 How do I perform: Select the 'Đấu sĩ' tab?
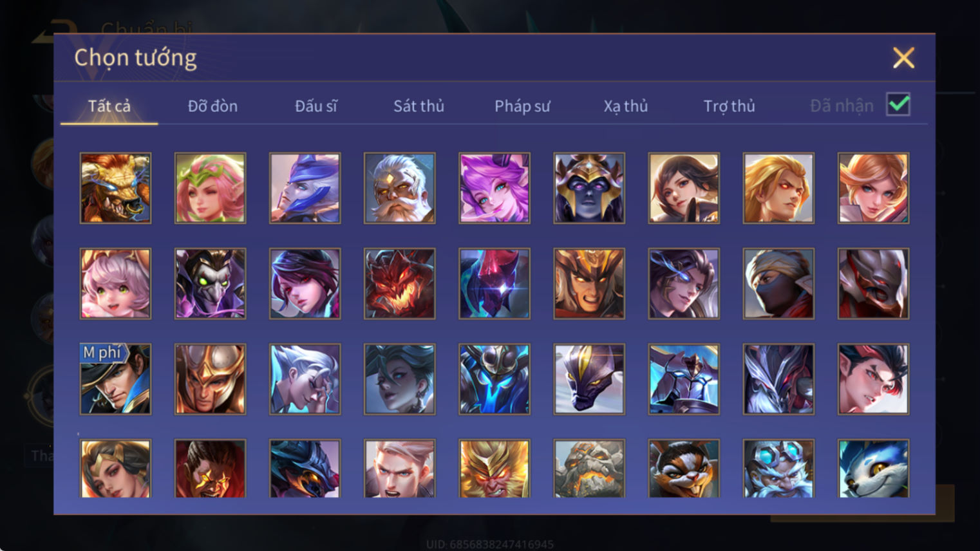316,106
